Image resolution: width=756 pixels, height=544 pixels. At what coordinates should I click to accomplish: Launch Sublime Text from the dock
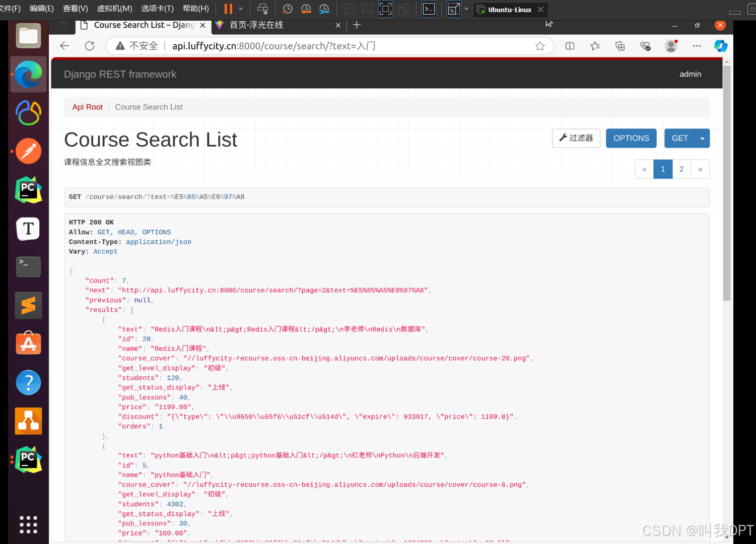coord(28,305)
